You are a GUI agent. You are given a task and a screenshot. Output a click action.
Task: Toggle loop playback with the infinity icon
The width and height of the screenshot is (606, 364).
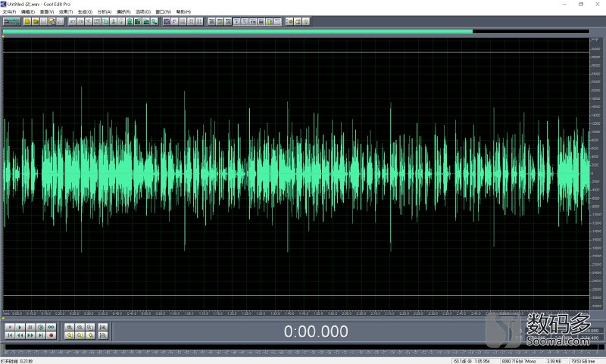pos(52,326)
